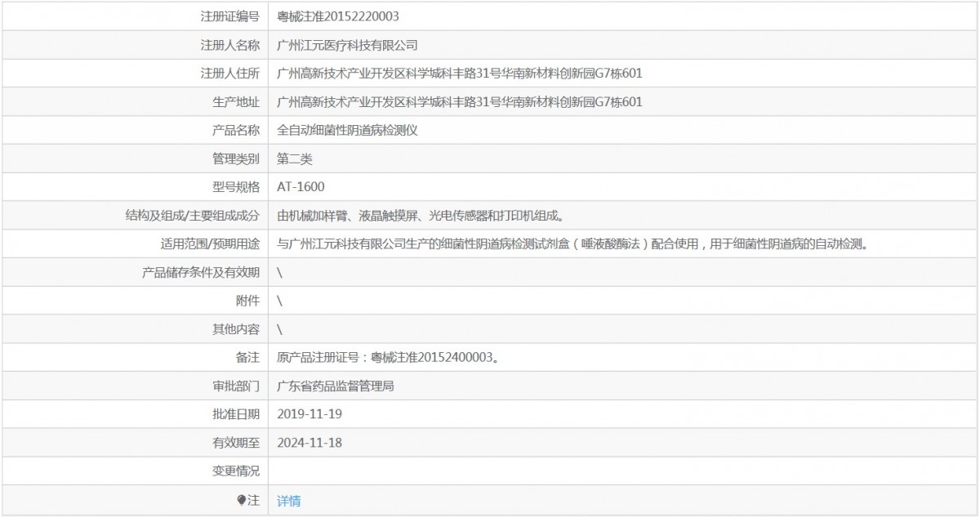This screenshot has height=518, width=980.
Task: Select the address in the 注册人住所 row
Action: [x=460, y=74]
